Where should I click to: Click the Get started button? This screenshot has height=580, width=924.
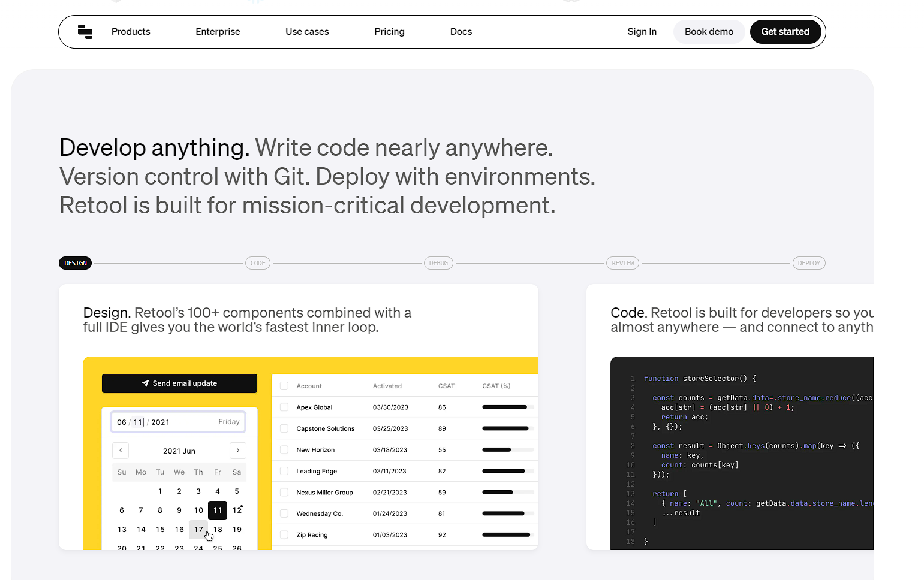785,32
